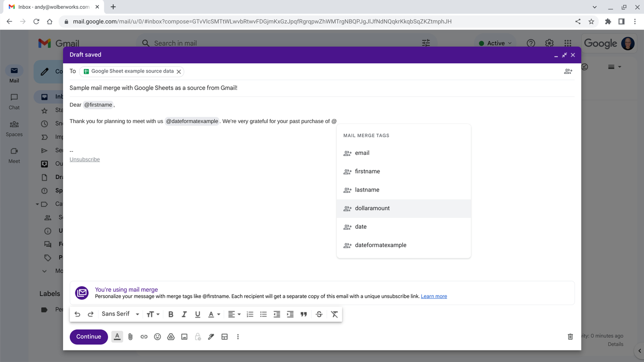Toggle bold formatting
This screenshot has width=644, height=362.
coord(171,314)
